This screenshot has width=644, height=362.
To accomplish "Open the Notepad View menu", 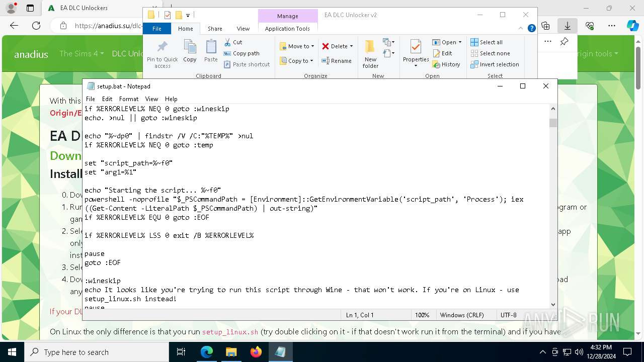I will point(151,99).
